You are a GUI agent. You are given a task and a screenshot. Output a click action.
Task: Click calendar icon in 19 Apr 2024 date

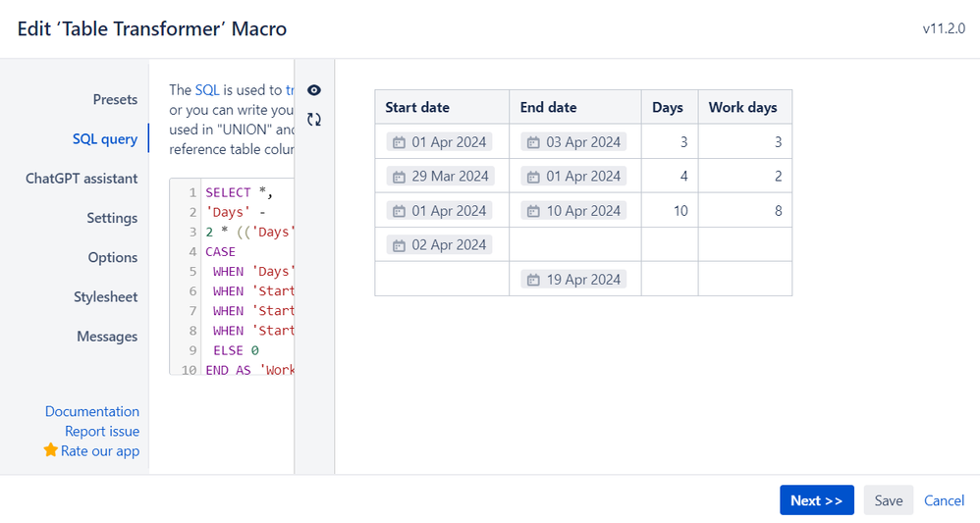533,280
